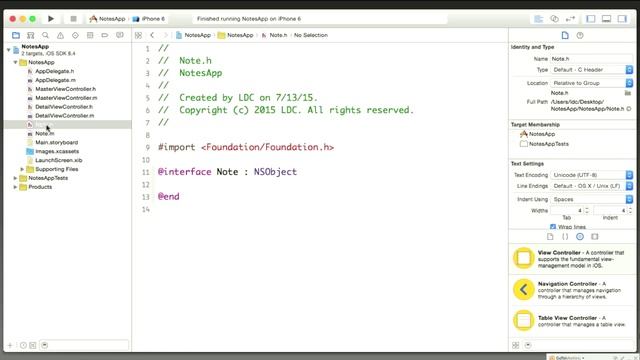This screenshot has width=640, height=360.
Task: Open Note.m file
Action: (44, 133)
